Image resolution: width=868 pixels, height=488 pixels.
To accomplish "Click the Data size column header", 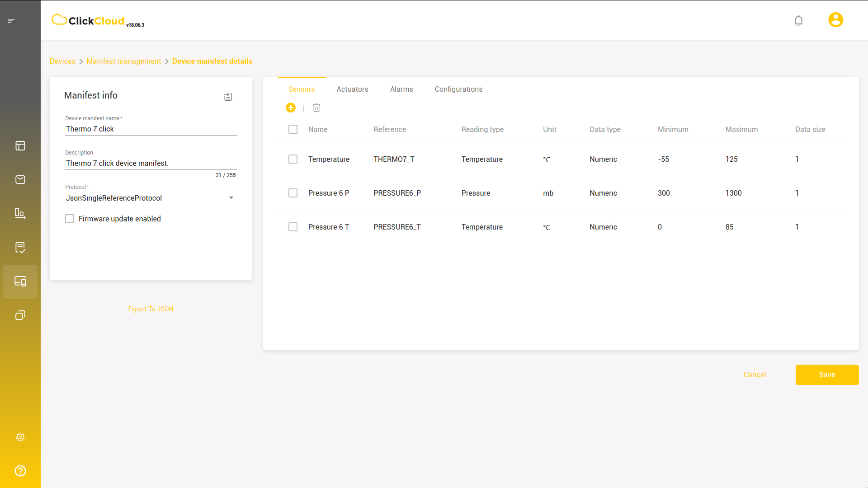I will [x=810, y=129].
